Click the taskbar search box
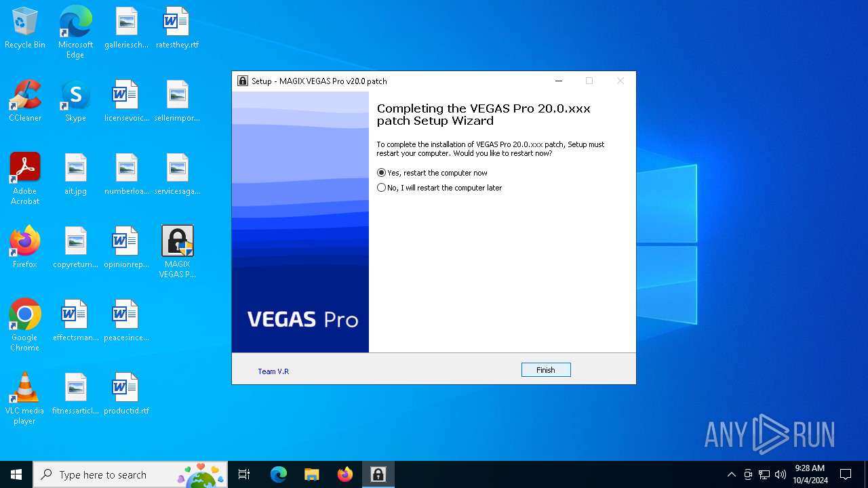The image size is (868, 488). pos(130,474)
